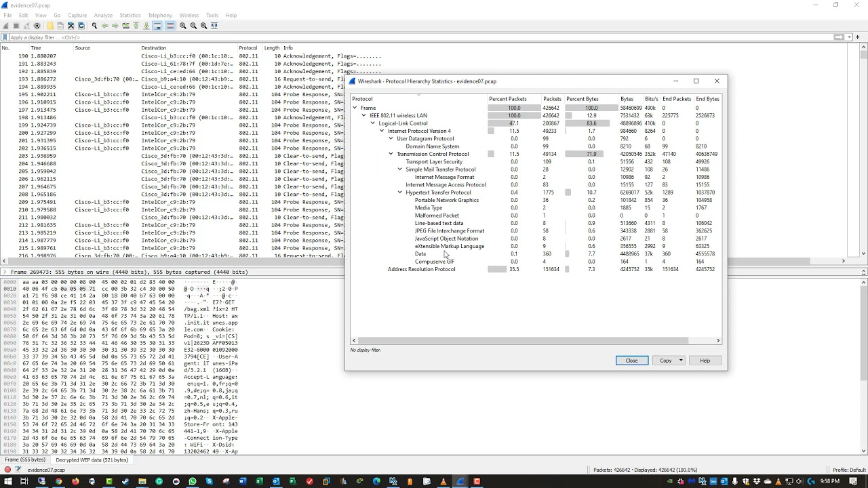
Task: Collapse Transmission Control Protocol node
Action: pyautogui.click(x=391, y=154)
